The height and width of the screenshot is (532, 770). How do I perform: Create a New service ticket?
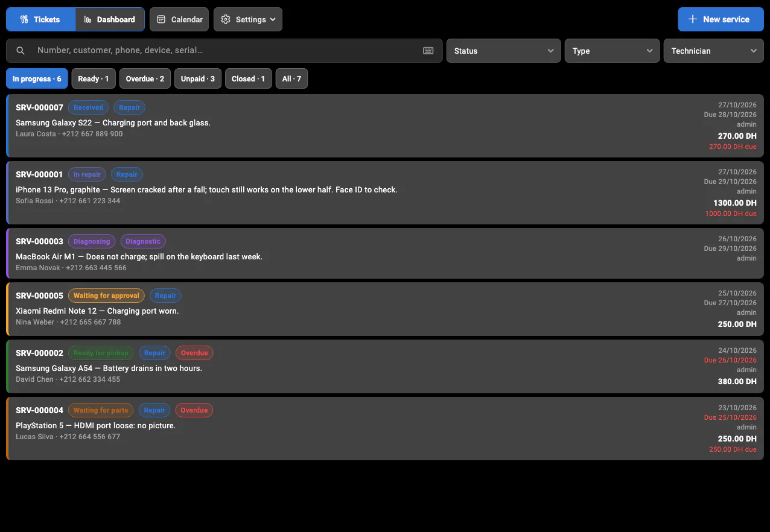pyautogui.click(x=721, y=19)
